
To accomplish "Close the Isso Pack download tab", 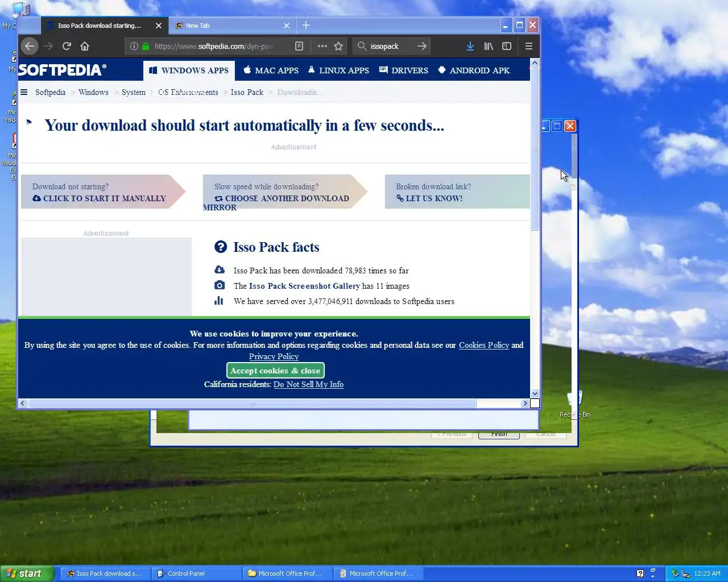I will (x=159, y=26).
